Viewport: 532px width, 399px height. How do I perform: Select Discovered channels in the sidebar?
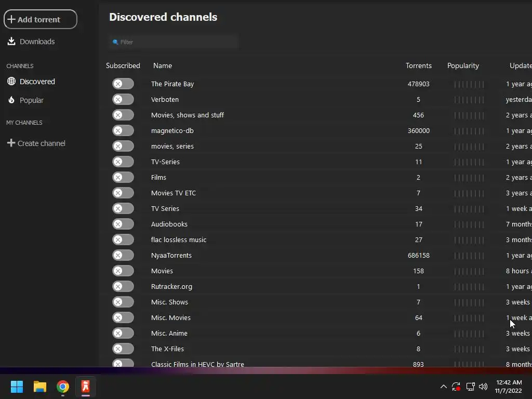(31, 82)
